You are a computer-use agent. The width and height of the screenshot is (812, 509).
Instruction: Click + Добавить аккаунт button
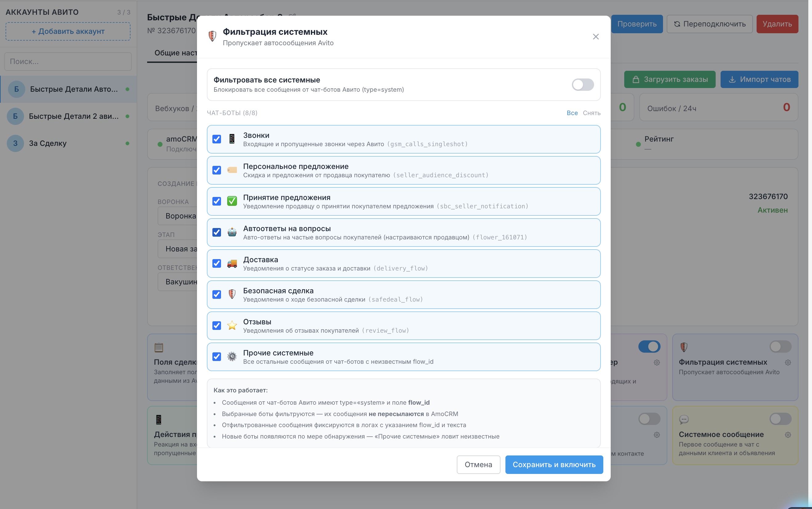click(x=68, y=31)
